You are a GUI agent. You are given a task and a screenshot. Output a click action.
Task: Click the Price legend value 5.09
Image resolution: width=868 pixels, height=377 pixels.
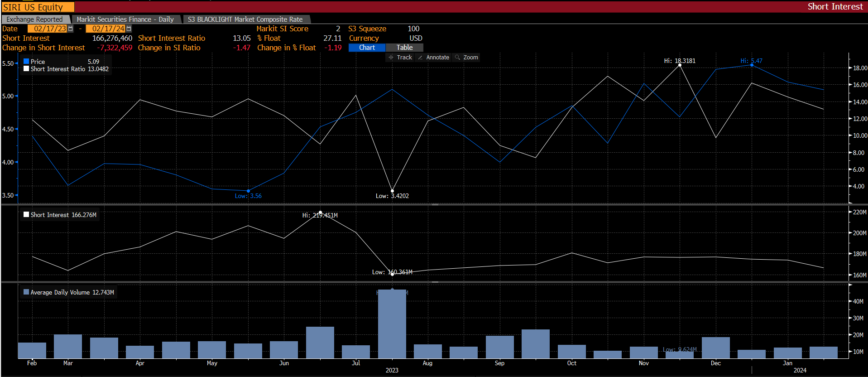pyautogui.click(x=93, y=61)
